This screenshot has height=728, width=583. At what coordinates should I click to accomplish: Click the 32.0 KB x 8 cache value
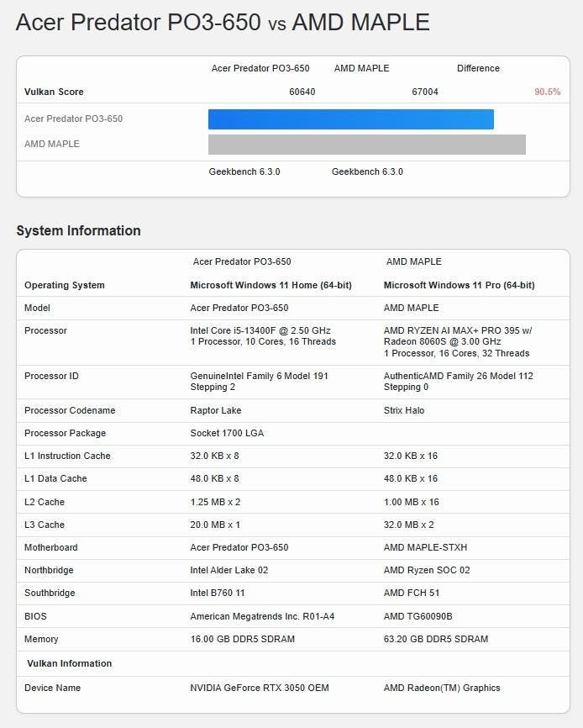(x=214, y=456)
